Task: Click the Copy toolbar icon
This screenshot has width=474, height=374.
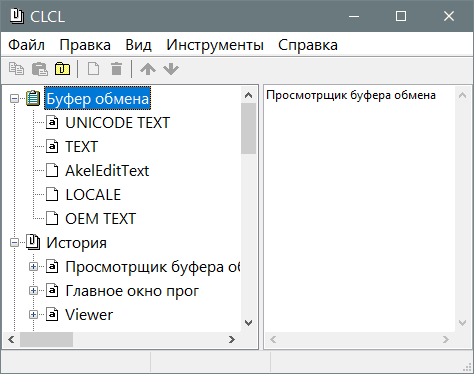Action: [x=16, y=69]
